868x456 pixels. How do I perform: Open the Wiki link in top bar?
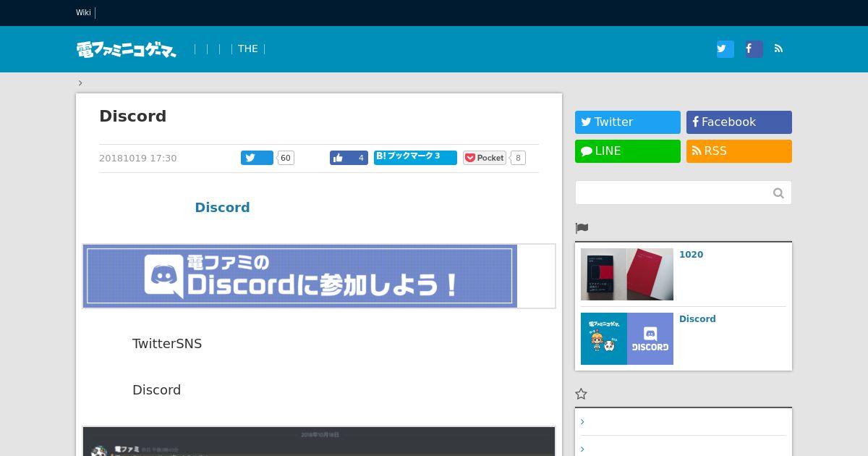pos(83,12)
